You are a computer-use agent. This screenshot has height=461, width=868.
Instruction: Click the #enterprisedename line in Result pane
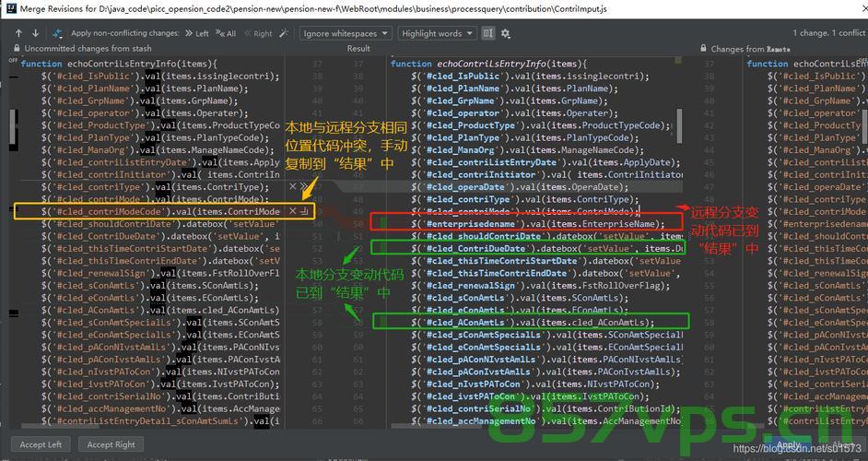(537, 224)
